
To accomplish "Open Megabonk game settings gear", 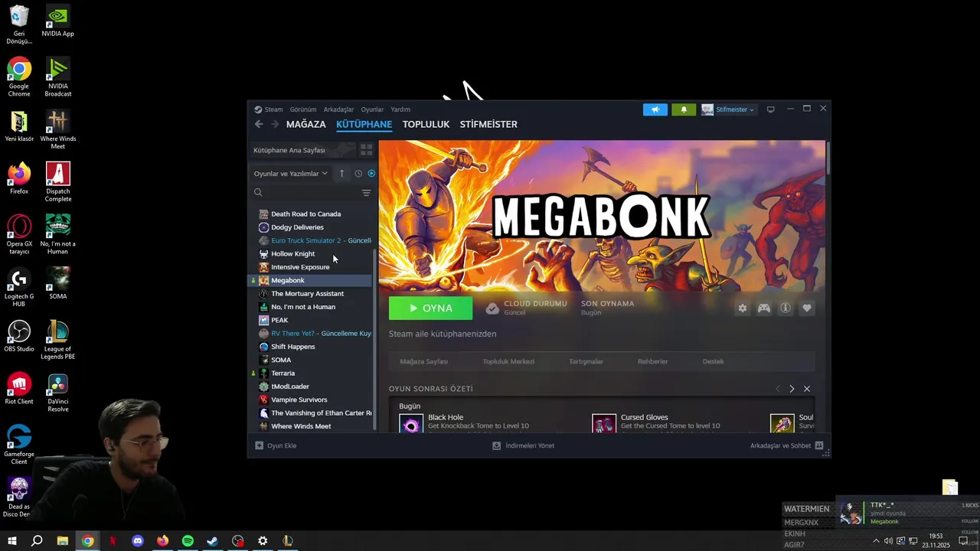I will [742, 308].
